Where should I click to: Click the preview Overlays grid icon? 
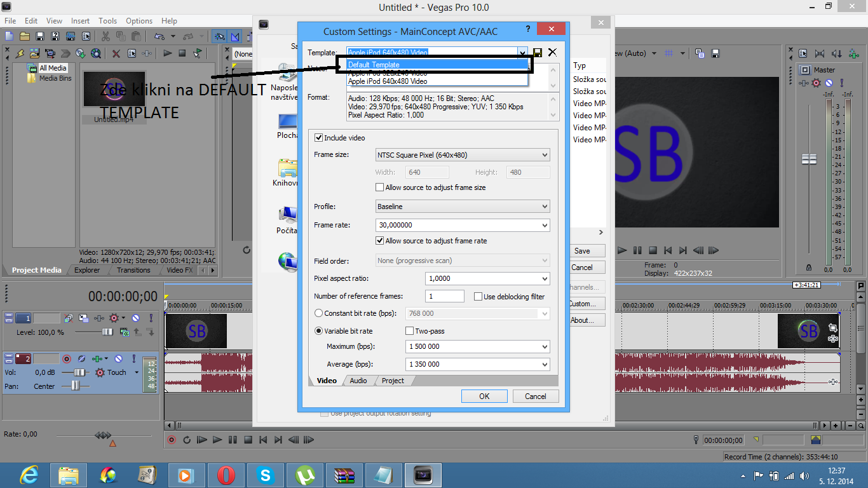670,53
